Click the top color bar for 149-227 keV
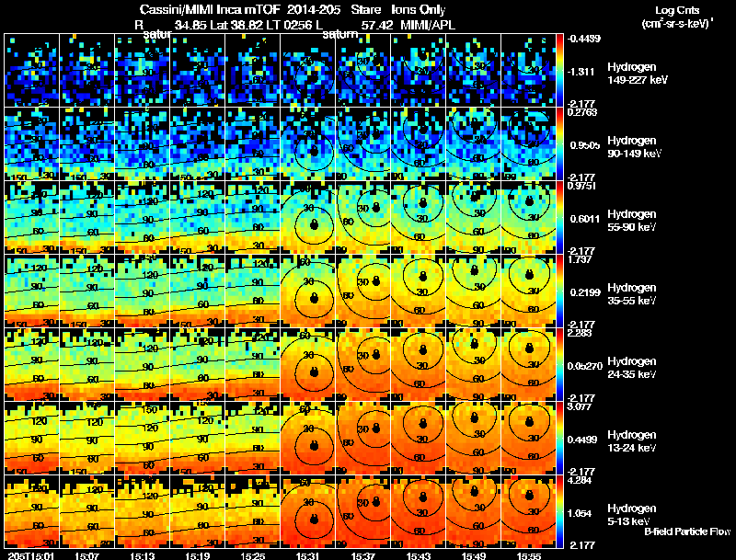The image size is (736, 560). pos(559,70)
